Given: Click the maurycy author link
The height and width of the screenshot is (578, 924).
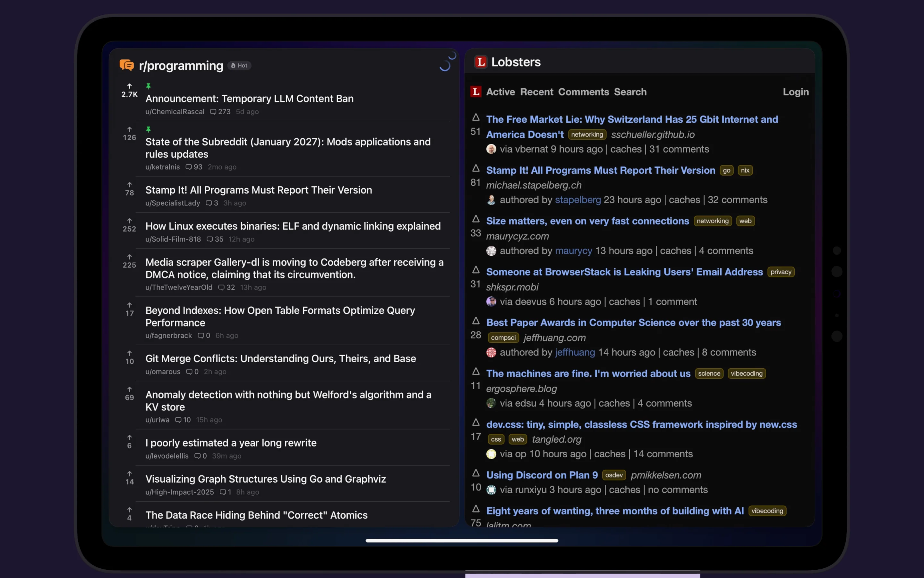Looking at the screenshot, I should (x=574, y=251).
